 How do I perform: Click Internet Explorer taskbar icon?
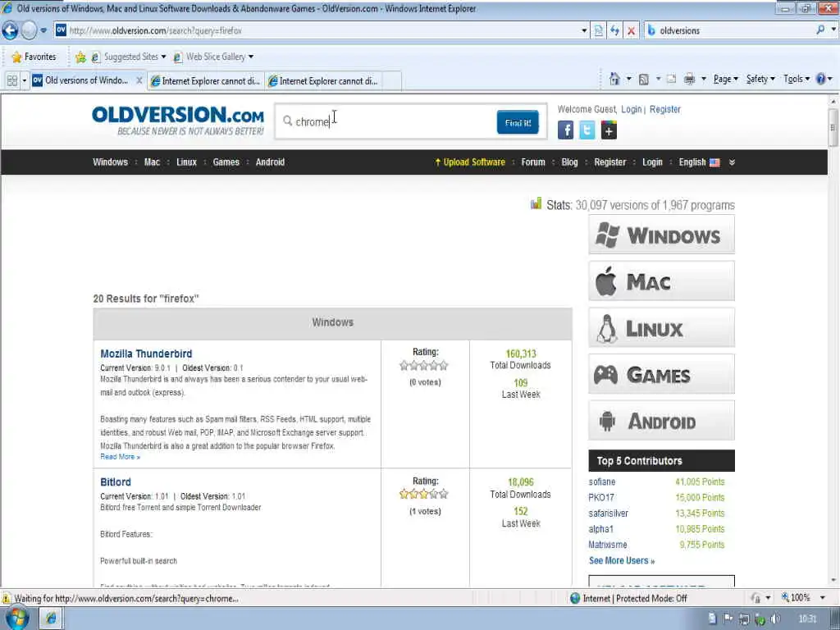click(52, 619)
